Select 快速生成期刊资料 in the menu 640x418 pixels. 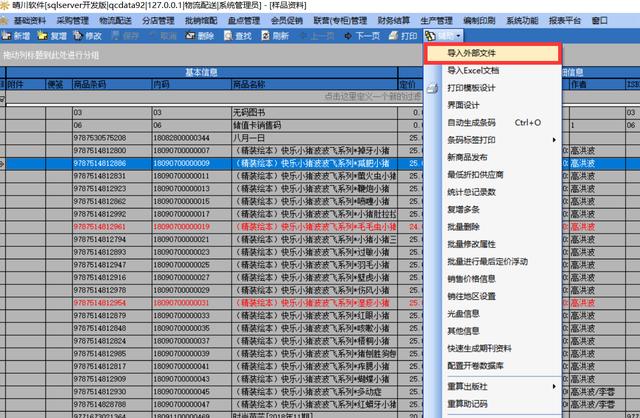[x=493, y=348]
